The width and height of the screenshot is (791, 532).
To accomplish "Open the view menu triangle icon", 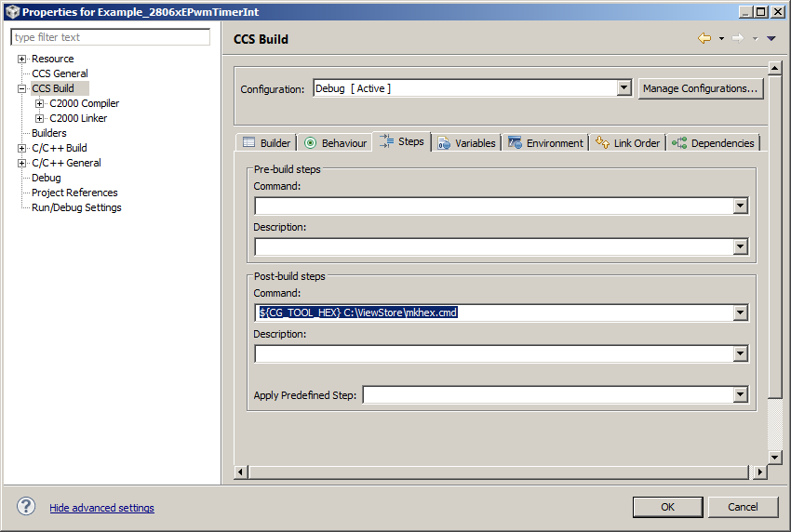I will coord(771,38).
